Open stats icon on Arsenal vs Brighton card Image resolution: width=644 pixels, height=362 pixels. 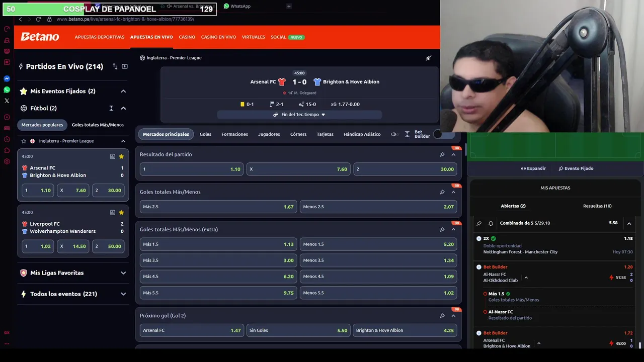tap(112, 156)
